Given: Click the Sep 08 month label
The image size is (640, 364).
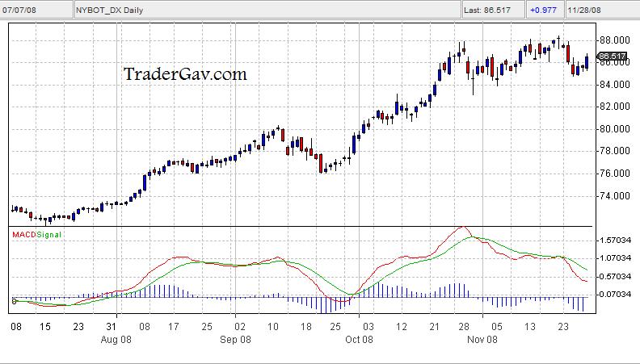Looking at the screenshot, I should pyautogui.click(x=235, y=340).
